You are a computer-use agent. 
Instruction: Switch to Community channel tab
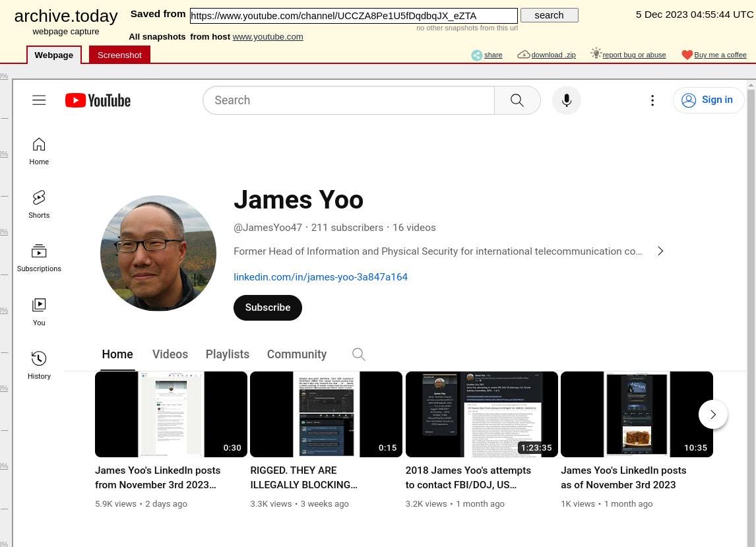pyautogui.click(x=297, y=354)
